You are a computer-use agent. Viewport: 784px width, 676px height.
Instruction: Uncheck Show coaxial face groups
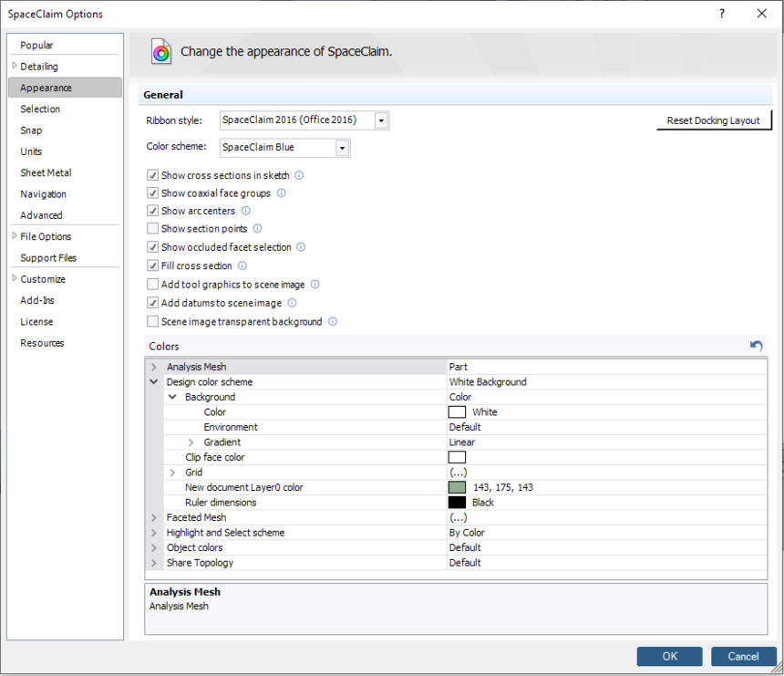152,193
